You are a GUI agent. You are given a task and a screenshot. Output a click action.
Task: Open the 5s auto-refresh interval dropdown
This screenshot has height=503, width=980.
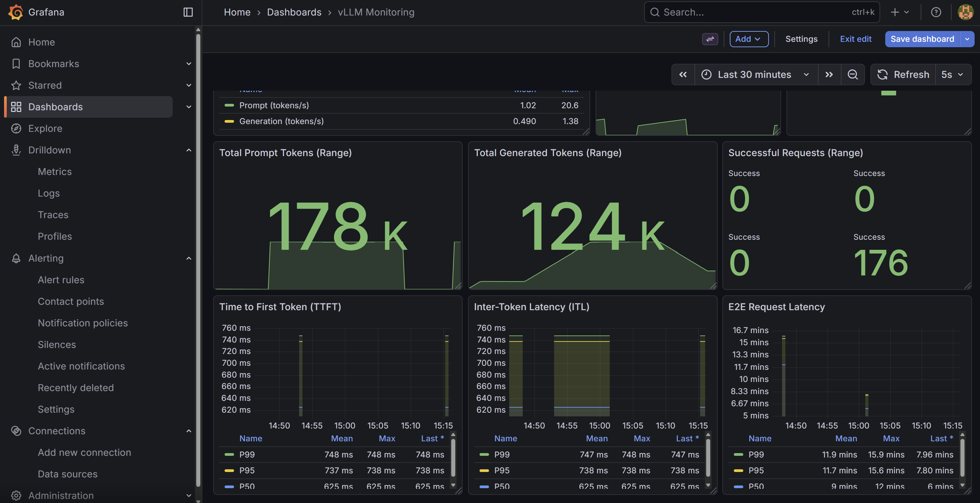953,75
